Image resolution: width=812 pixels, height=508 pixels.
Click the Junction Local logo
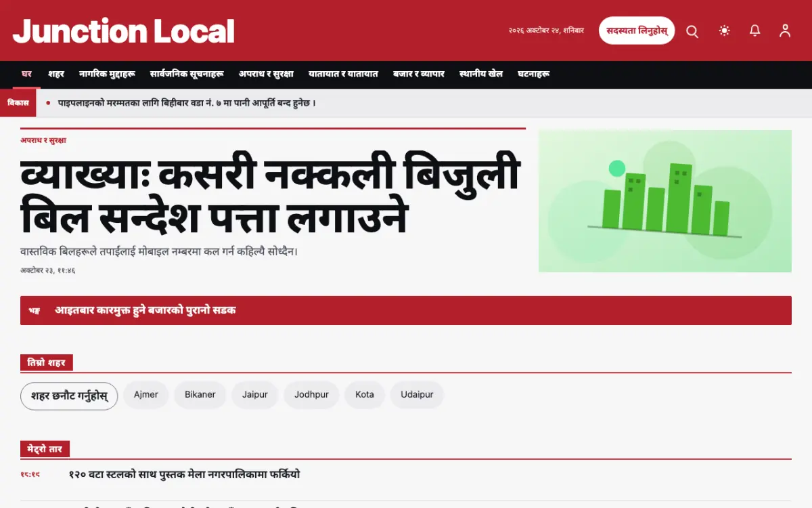coord(124,31)
